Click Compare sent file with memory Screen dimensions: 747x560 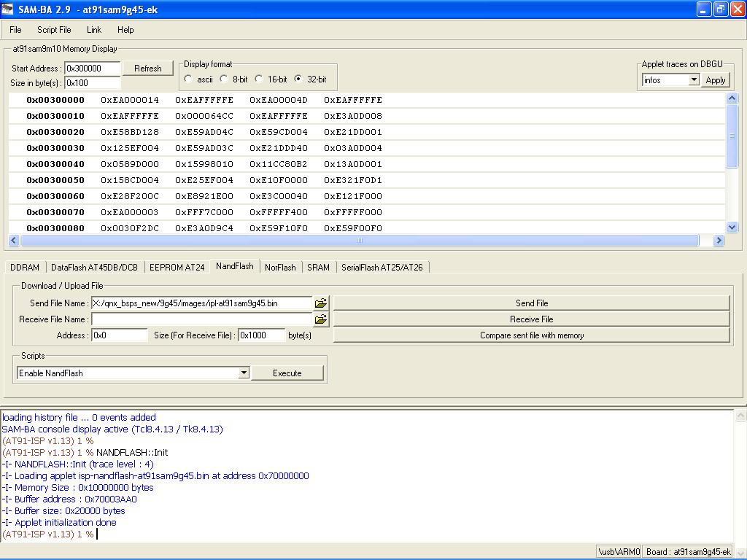(531, 335)
